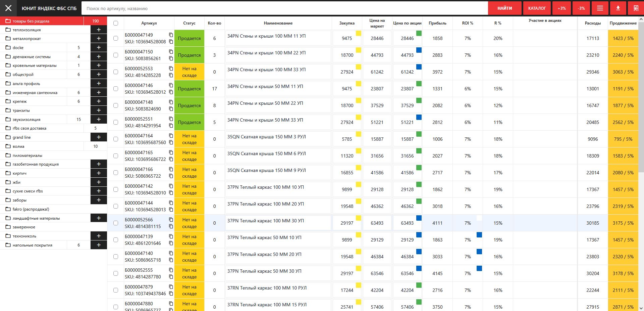Copy SKU 4814291954 with copy icon
The height and width of the screenshot is (311, 644).
pyautogui.click(x=171, y=126)
